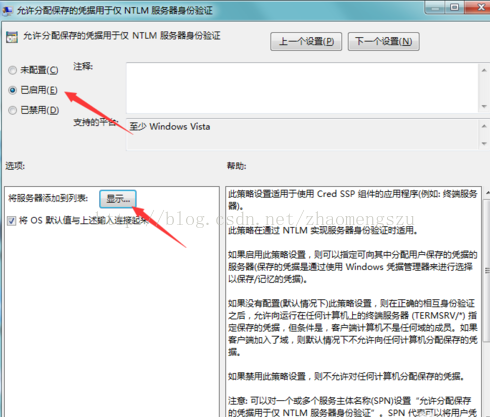Viewport: 490px width, 417px height.
Task: Click the 将服务器添加到列表 label
Action: coord(48,198)
